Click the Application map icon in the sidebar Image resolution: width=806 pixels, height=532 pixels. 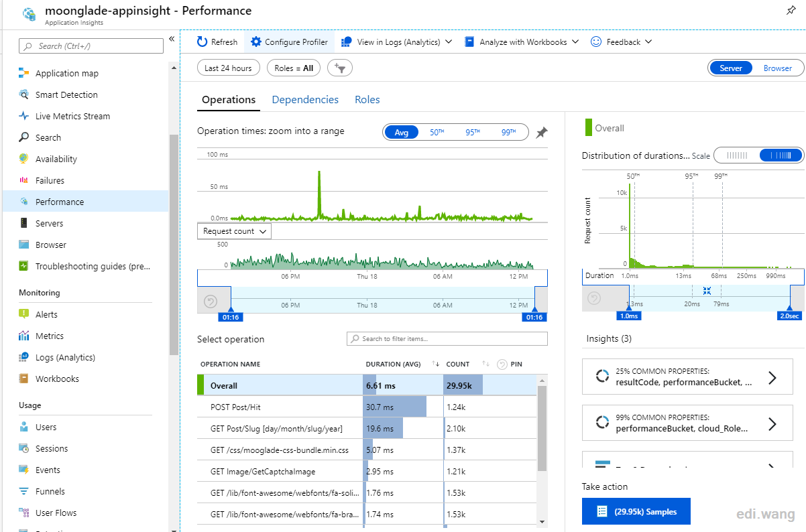coord(24,73)
